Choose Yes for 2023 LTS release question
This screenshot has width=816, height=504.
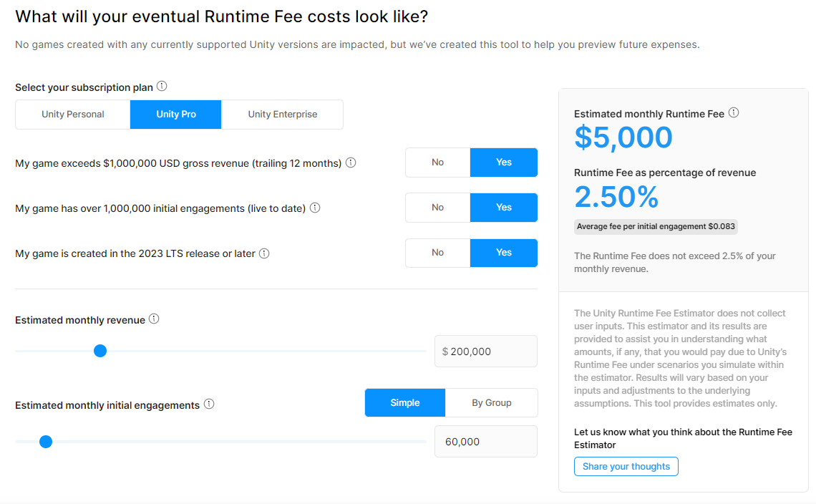click(504, 253)
